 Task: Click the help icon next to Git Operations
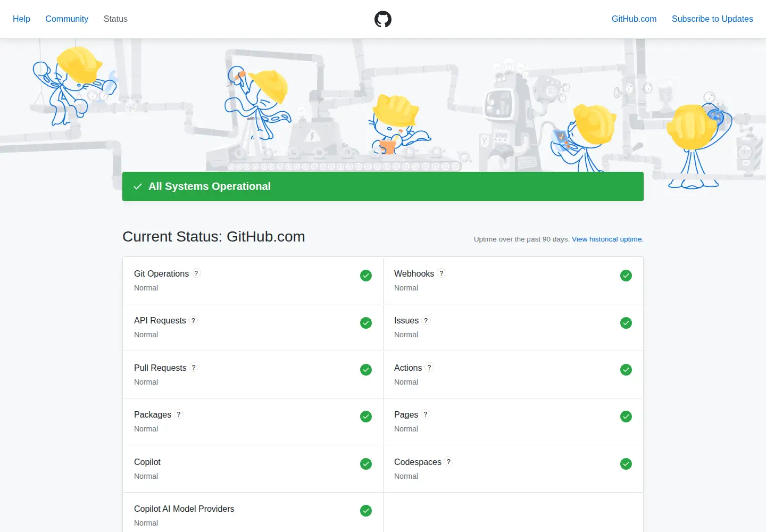(x=196, y=273)
